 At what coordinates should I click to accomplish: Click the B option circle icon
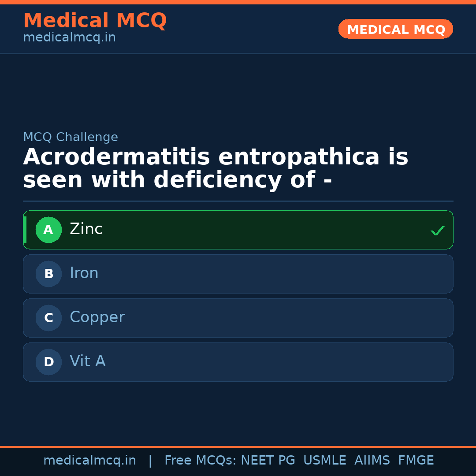click(x=48, y=274)
